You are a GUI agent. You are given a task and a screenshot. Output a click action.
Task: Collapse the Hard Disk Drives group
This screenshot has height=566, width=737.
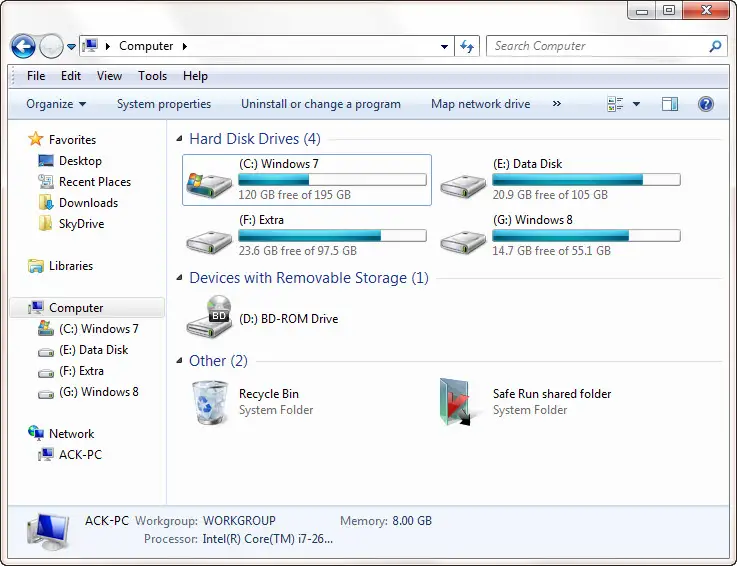point(179,138)
